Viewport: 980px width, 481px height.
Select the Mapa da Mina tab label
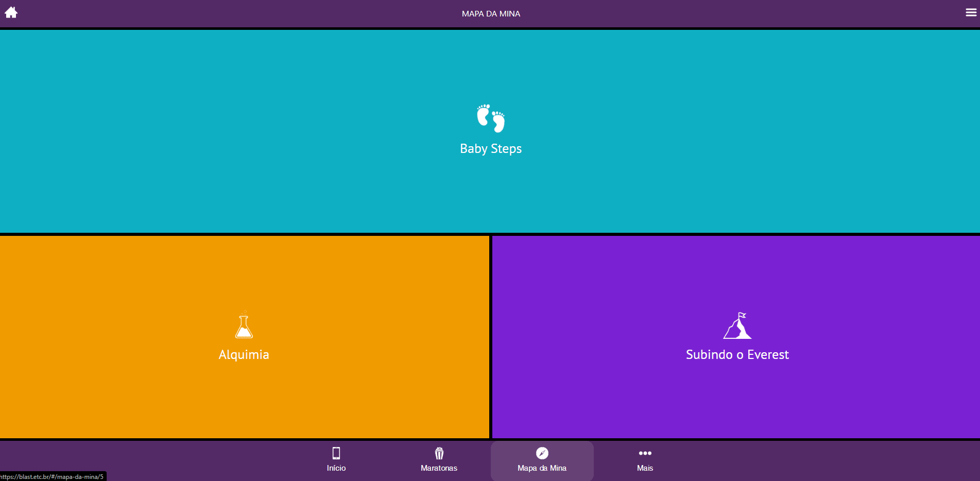tap(542, 468)
